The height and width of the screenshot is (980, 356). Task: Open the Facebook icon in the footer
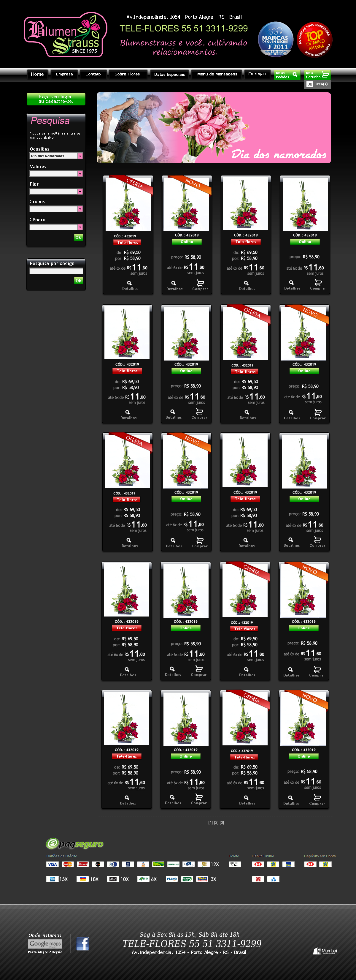pyautogui.click(x=83, y=943)
